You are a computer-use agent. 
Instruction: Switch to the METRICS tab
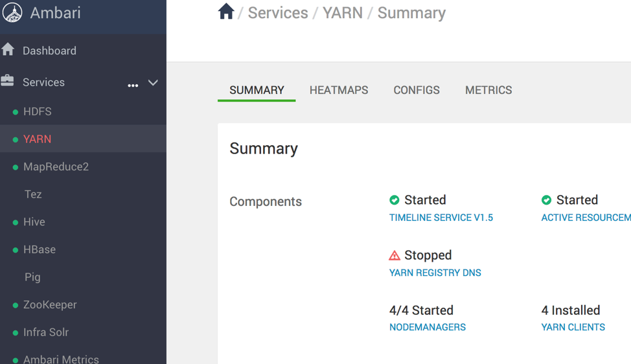[488, 90]
